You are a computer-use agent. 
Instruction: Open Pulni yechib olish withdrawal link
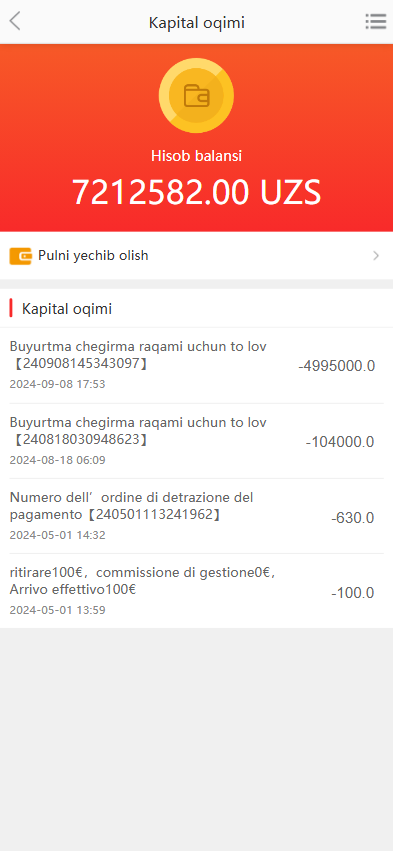point(196,256)
